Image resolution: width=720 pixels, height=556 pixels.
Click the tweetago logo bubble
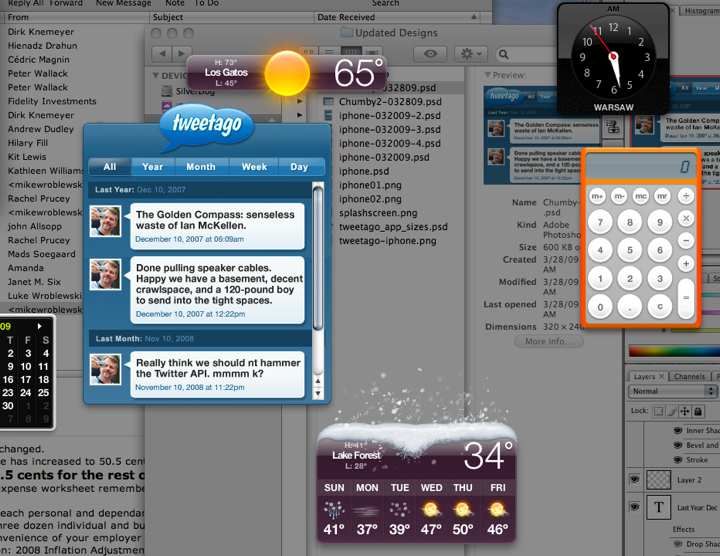[207, 125]
